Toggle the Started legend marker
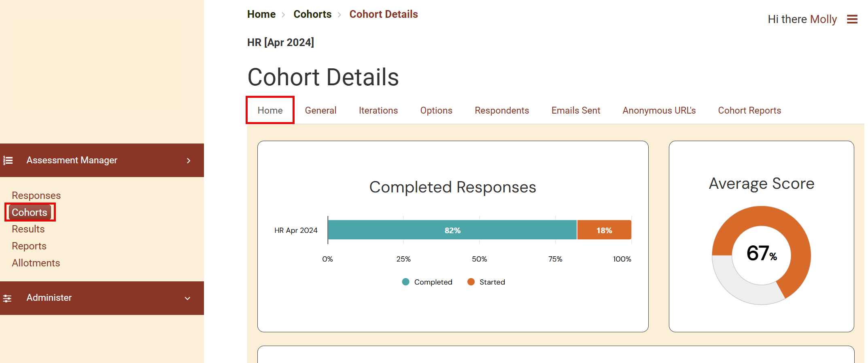The image size is (868, 363). 471,282
